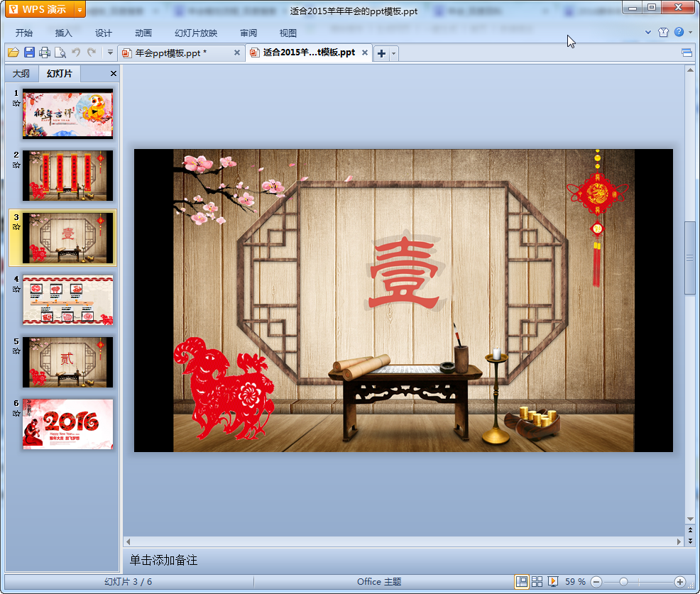Close the slide thumbnail pane
Screen dimensions: 700x594
[x=114, y=74]
